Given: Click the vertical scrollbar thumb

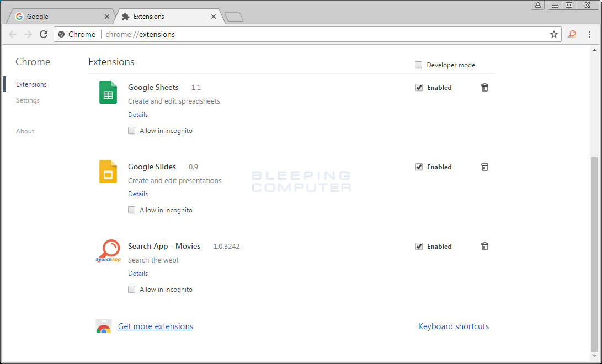Looking at the screenshot, I should tap(594, 253).
